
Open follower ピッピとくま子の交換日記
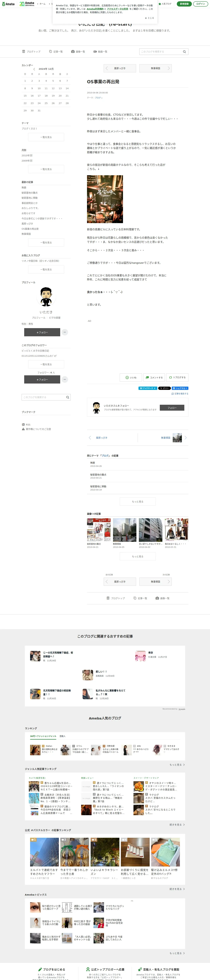pos(35,351)
